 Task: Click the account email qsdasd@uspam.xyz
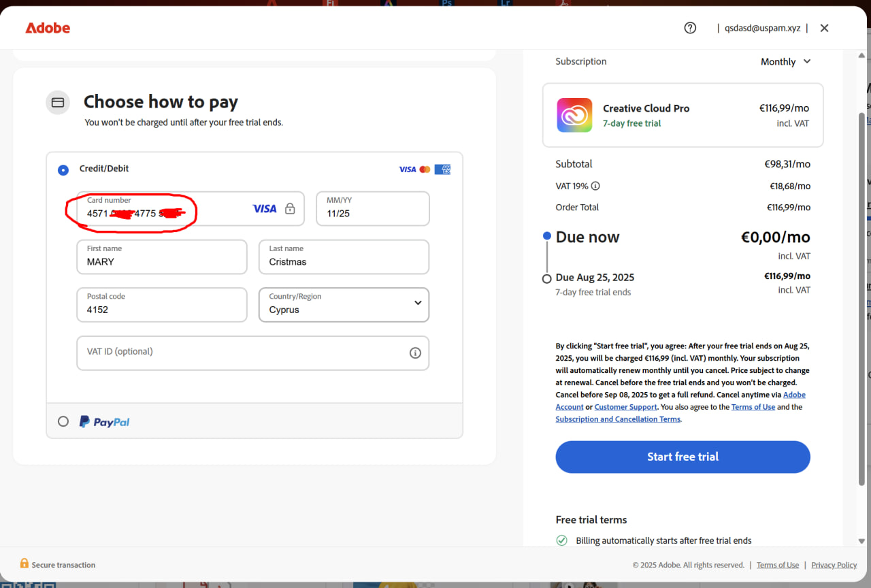[762, 28]
